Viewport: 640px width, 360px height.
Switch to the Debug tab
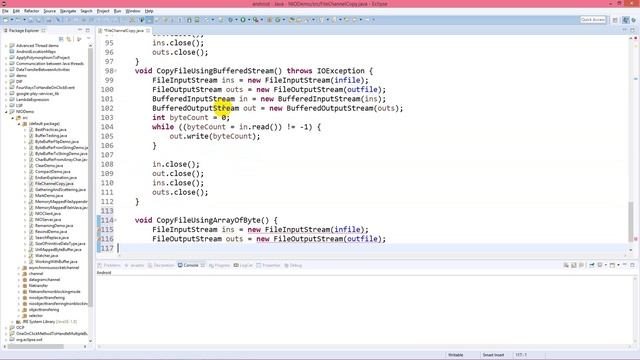293,265
